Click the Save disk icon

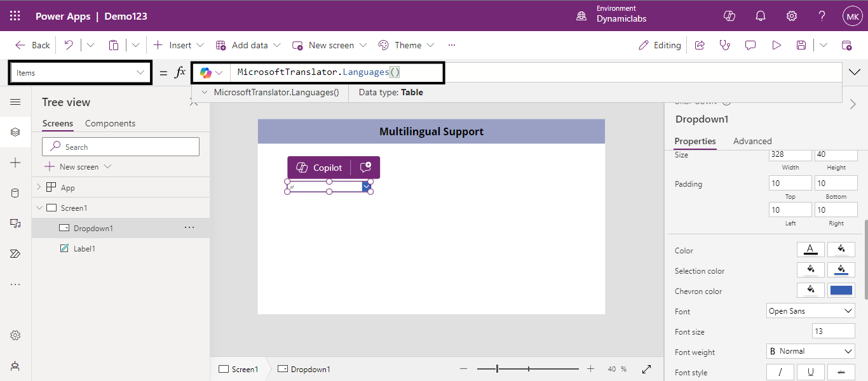[801, 45]
